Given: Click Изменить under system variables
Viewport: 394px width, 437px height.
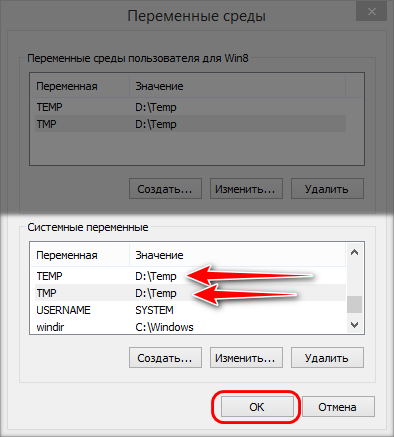Looking at the screenshot, I should 246,358.
